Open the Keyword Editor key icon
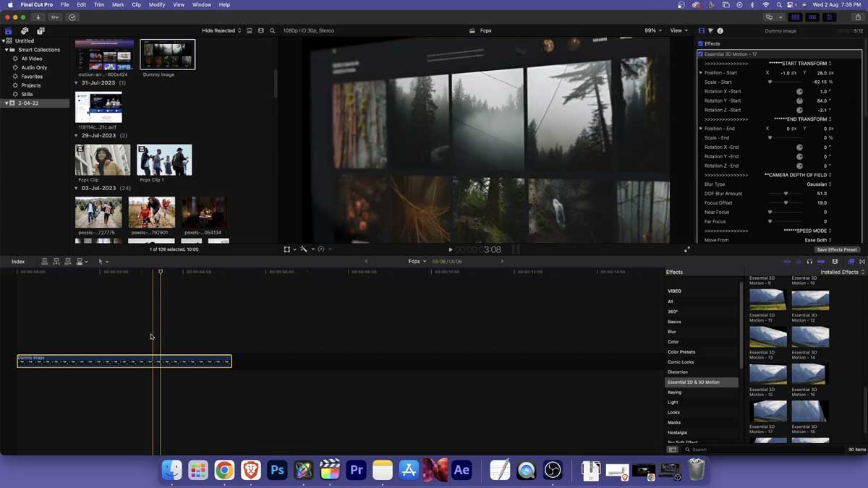Viewport: 868px width, 488px height. click(x=55, y=17)
